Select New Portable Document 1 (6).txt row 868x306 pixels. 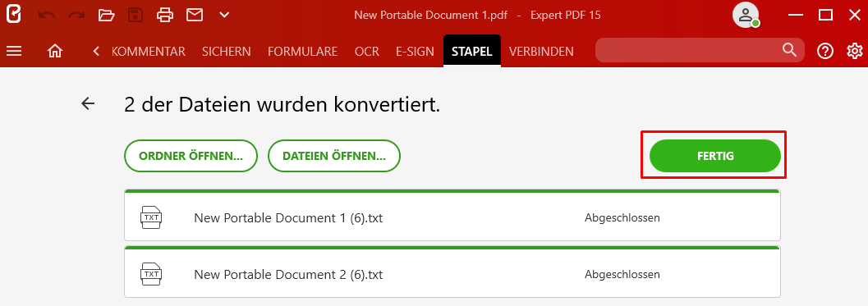(452, 215)
